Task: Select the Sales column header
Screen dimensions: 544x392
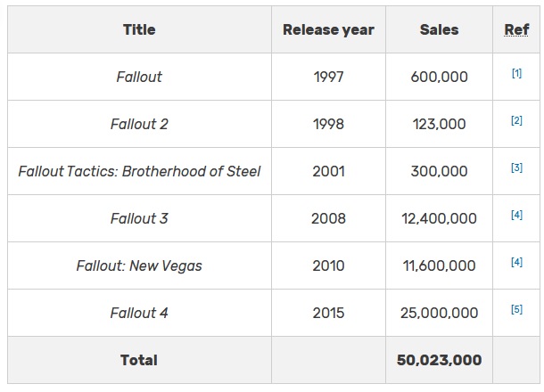Action: click(x=439, y=29)
